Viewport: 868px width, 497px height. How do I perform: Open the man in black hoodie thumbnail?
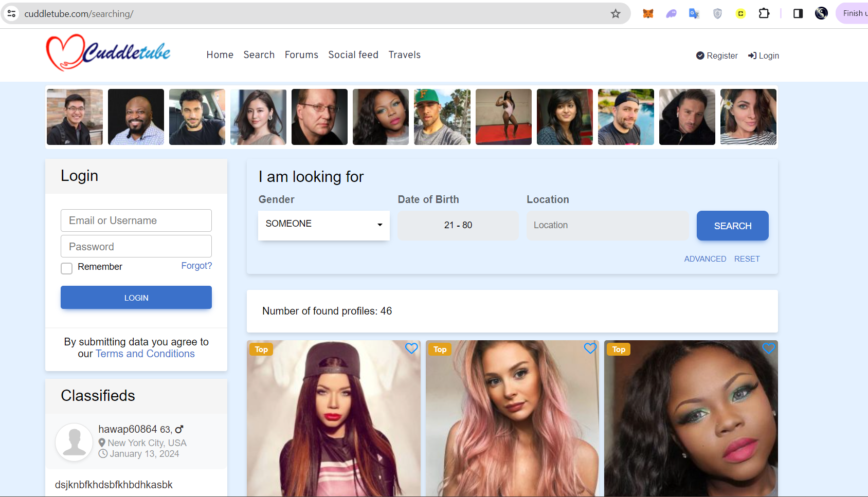688,117
